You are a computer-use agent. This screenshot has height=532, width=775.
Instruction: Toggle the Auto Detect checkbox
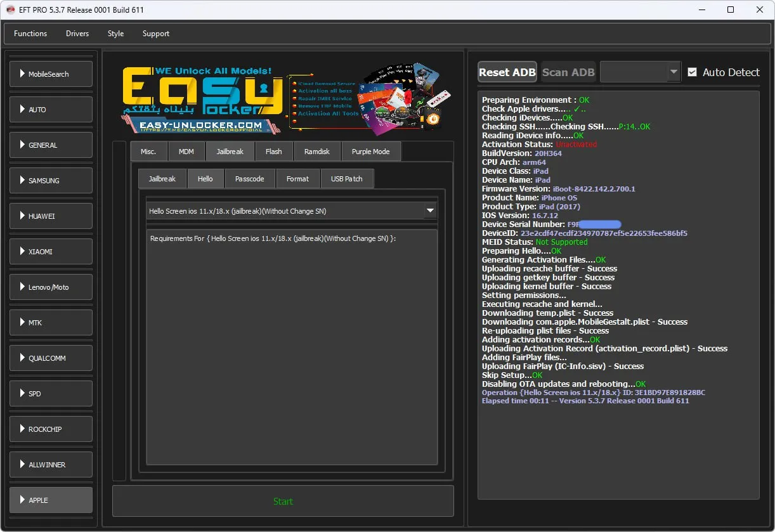[692, 72]
